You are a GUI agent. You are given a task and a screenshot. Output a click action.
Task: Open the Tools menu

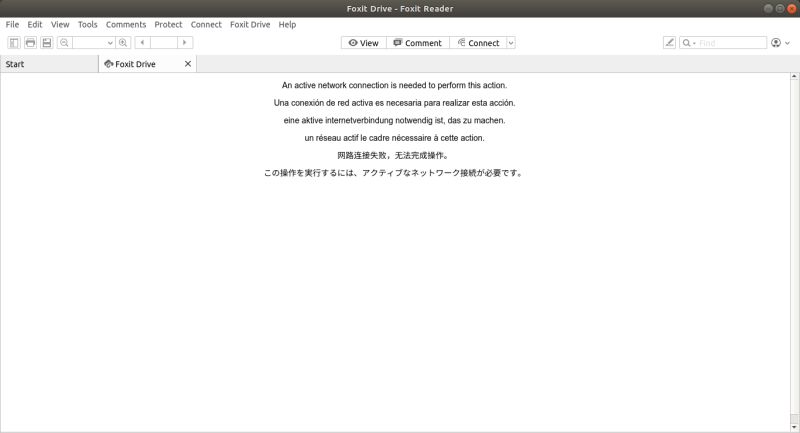87,24
